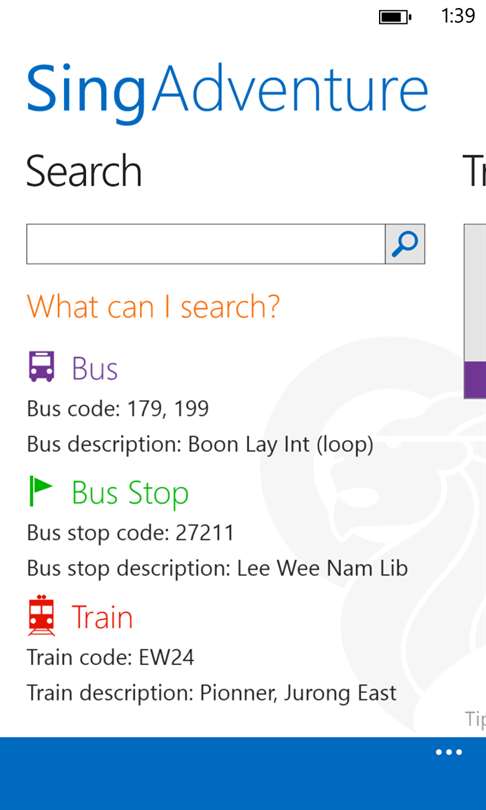Image resolution: width=486 pixels, height=810 pixels.
Task: Click the red train icon
Action: [41, 615]
